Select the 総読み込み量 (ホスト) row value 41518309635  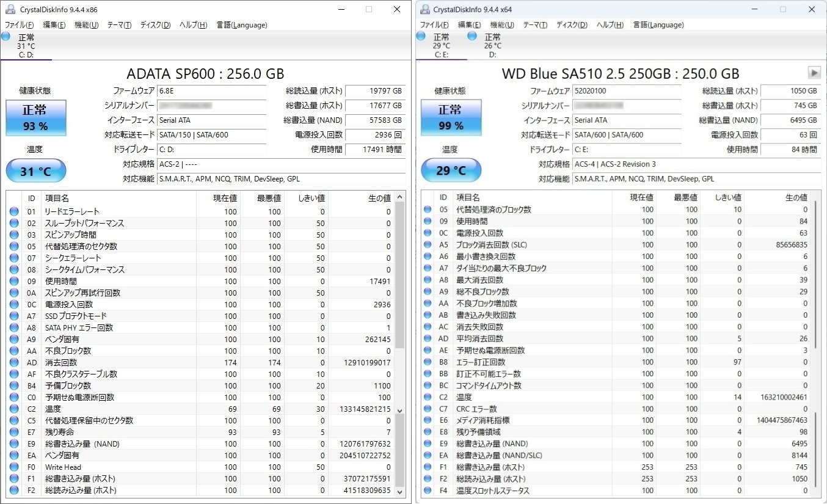coord(200,490)
